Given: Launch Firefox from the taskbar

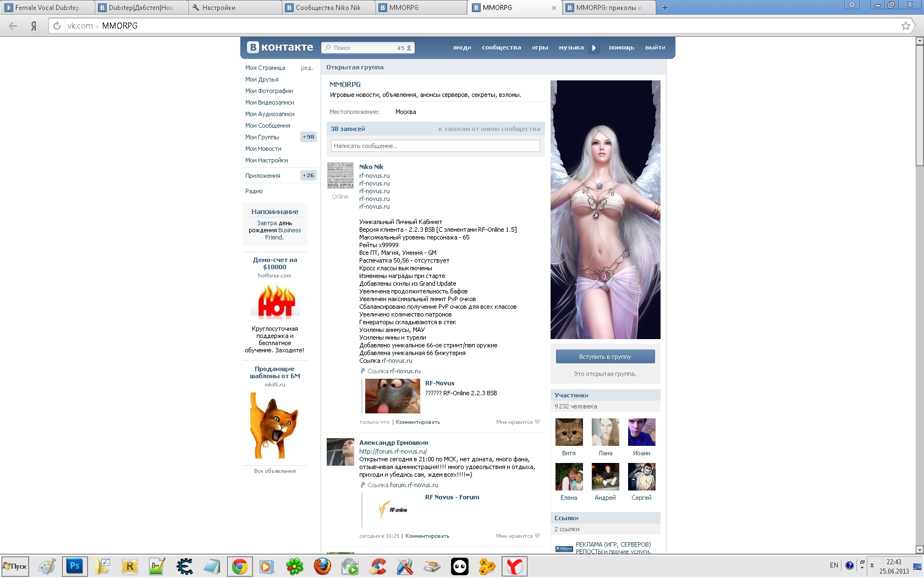Looking at the screenshot, I should 322,566.
